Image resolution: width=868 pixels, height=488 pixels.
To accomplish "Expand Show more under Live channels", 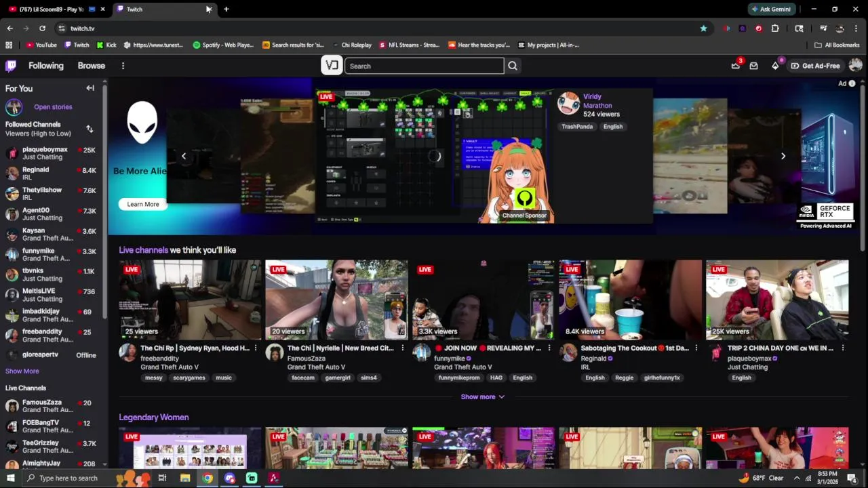I will coord(483,396).
